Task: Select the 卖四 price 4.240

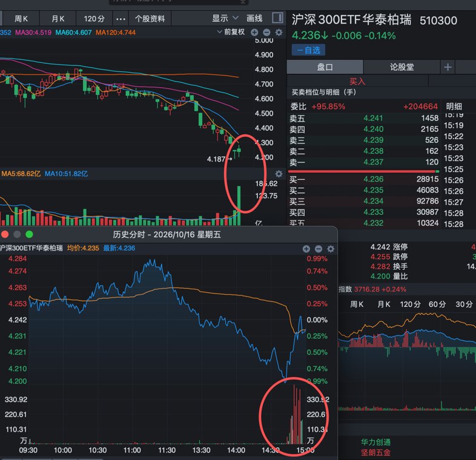Action: pos(374,129)
